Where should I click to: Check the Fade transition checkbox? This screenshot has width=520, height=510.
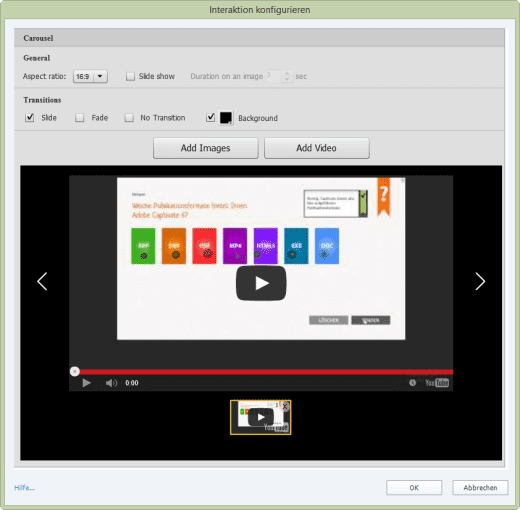[x=80, y=118]
